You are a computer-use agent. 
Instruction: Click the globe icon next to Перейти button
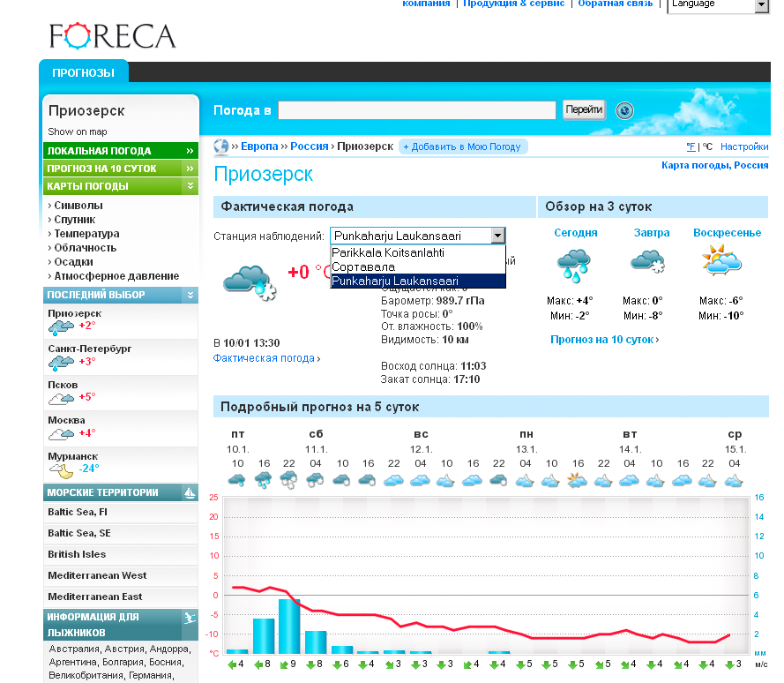624,110
